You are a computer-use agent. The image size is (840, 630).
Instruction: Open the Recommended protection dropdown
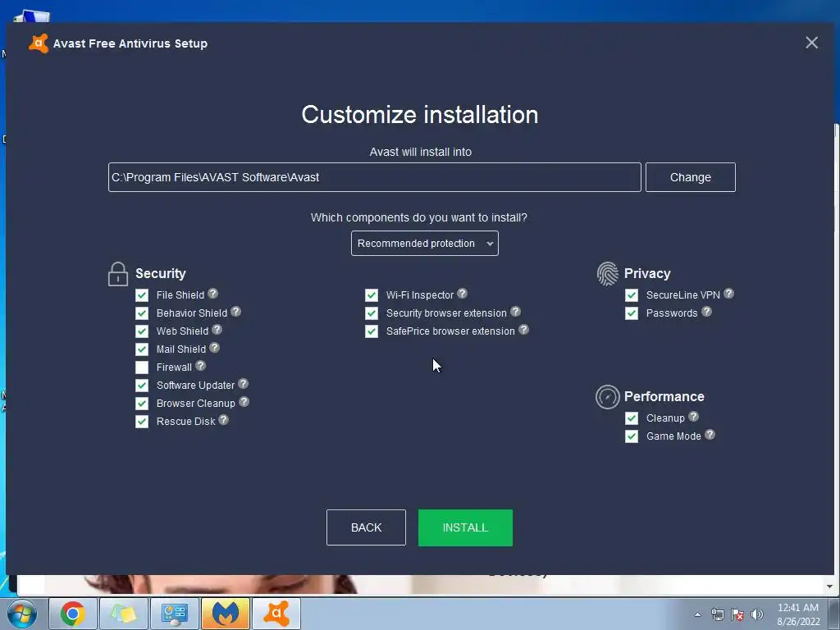425,243
